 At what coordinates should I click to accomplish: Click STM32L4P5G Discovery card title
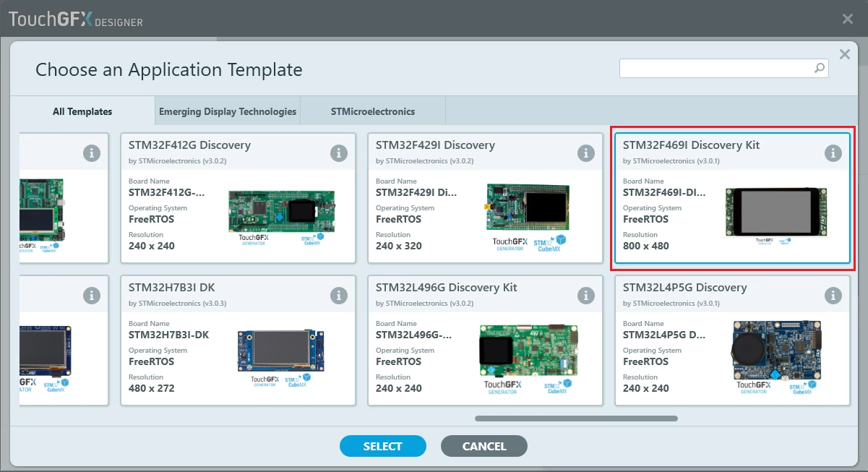tap(684, 288)
